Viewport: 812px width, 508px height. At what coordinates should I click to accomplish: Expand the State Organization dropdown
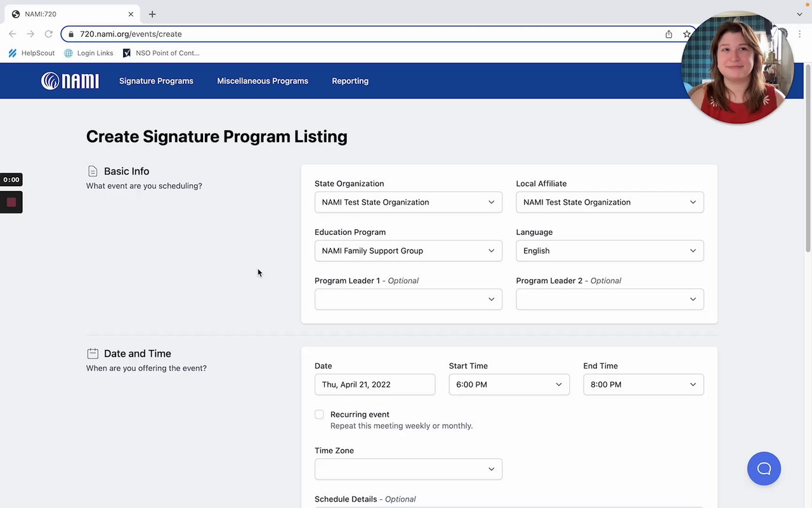(x=408, y=203)
